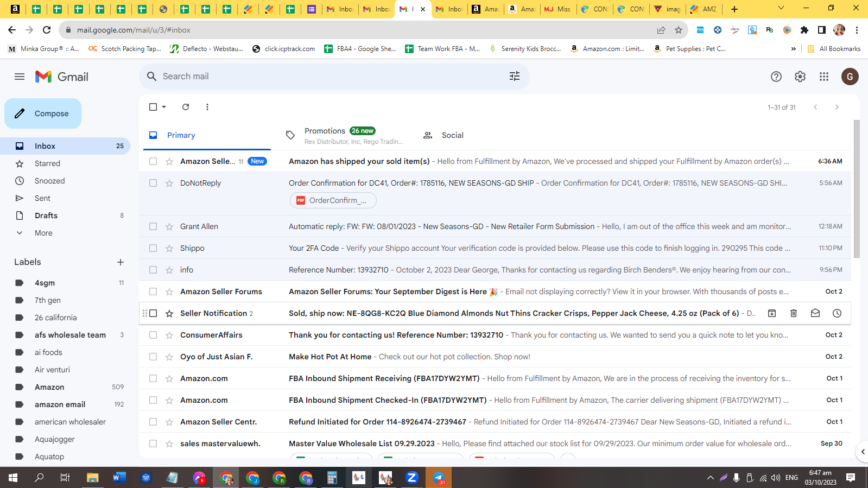Switch to the Primary tab
Screen dimensions: 868x488
coord(207,135)
